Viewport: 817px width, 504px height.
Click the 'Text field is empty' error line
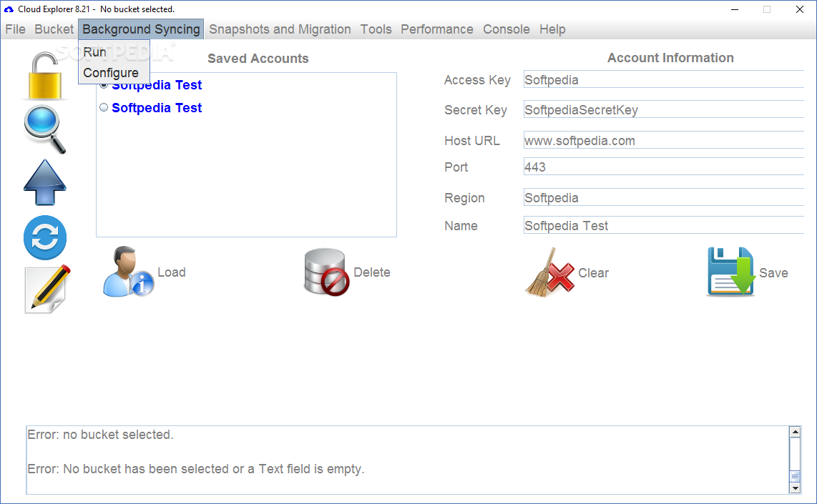(196, 469)
